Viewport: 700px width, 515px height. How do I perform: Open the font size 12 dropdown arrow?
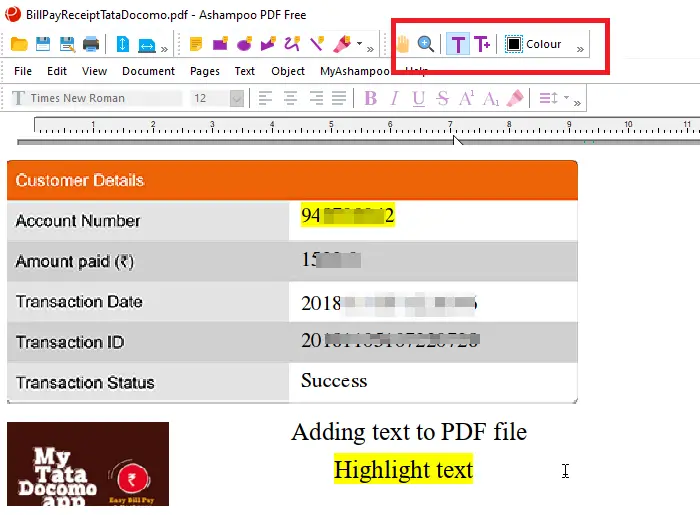(237, 98)
